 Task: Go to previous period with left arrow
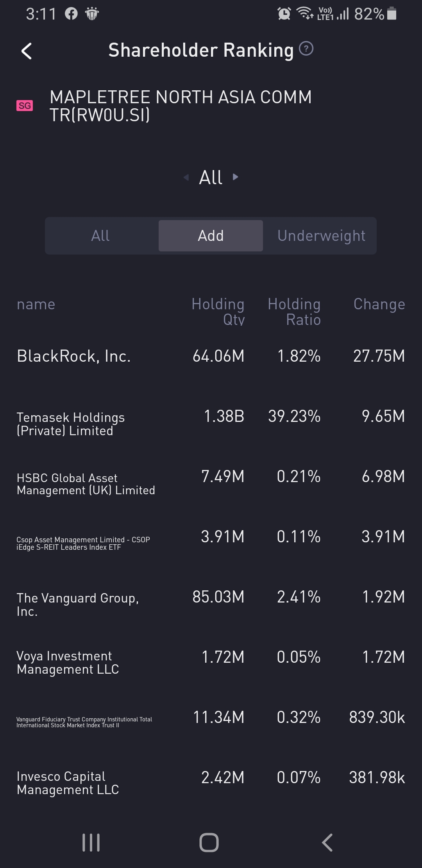tap(186, 178)
